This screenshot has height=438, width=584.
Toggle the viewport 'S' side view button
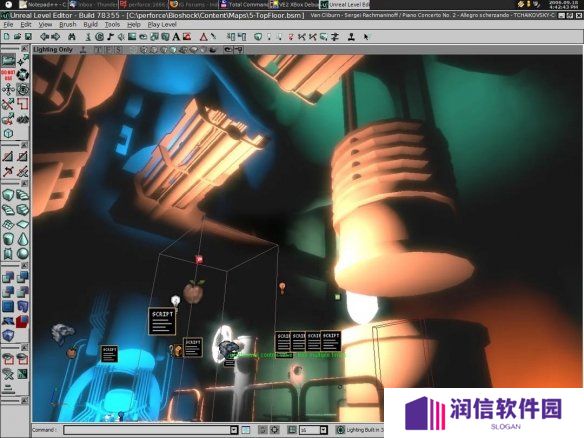point(118,50)
